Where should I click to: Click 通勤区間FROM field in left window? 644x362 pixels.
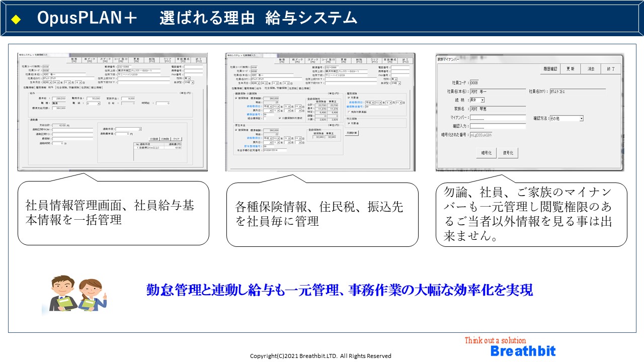72,129
